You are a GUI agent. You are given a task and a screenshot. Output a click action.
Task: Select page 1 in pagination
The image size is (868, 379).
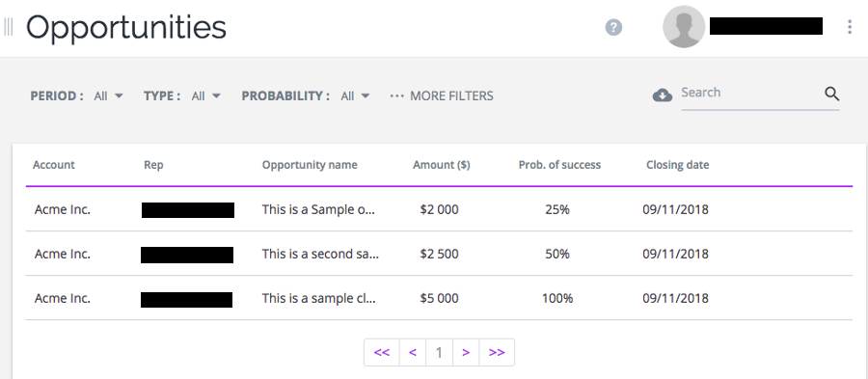click(x=439, y=352)
